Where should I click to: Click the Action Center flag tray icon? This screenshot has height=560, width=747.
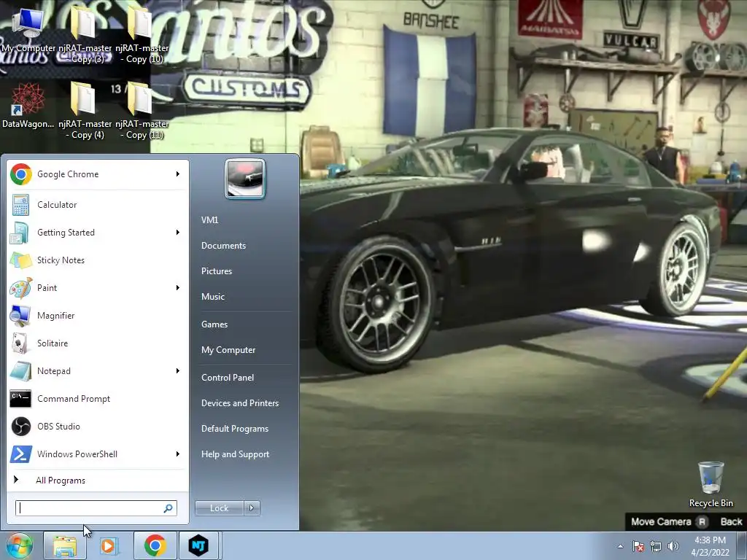click(x=638, y=546)
